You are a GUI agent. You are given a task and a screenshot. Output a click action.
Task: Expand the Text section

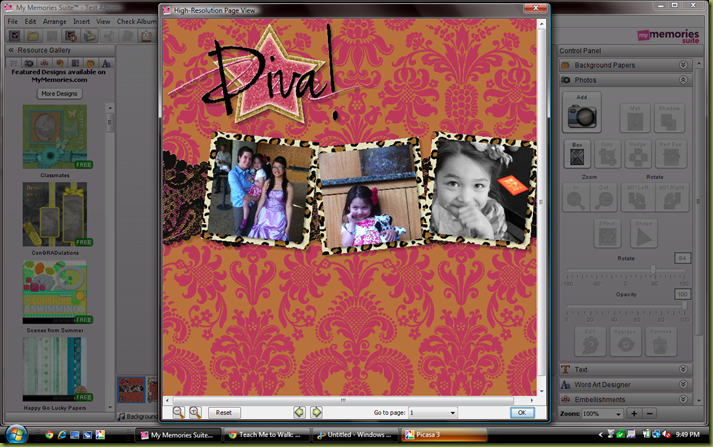(683, 369)
